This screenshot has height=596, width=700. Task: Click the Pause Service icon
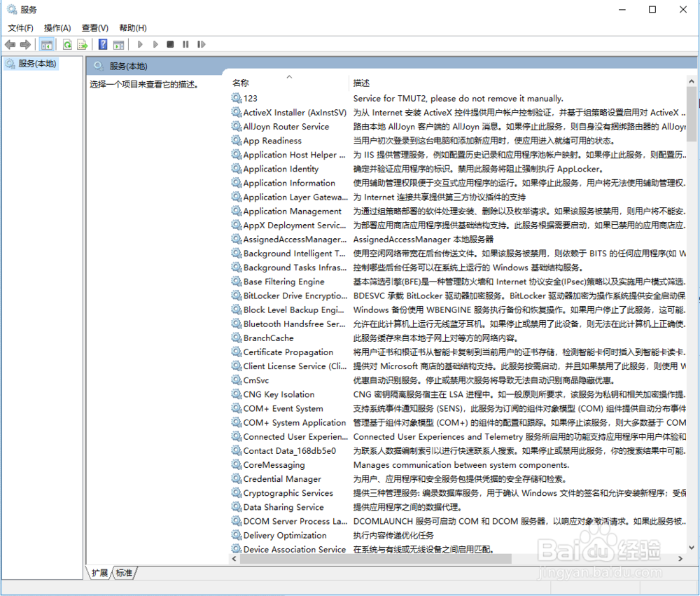pos(185,44)
